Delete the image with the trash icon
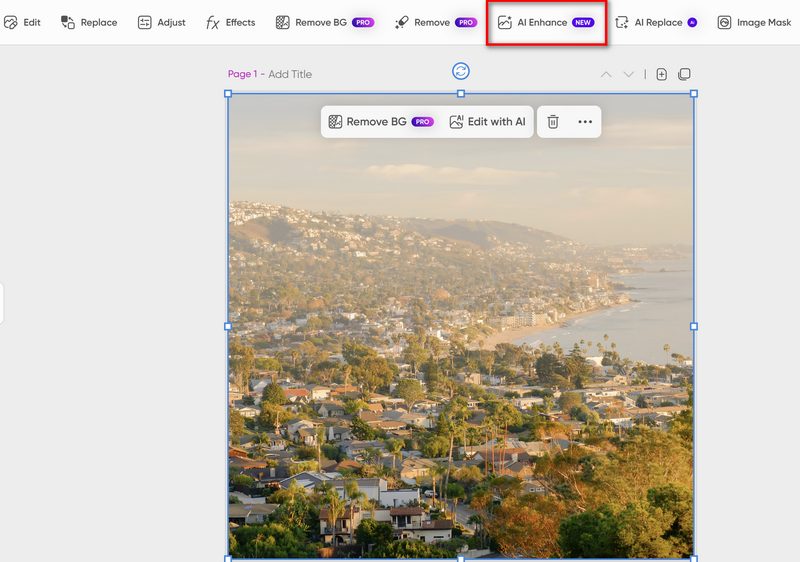Viewport: 800px width, 562px height. pos(553,122)
